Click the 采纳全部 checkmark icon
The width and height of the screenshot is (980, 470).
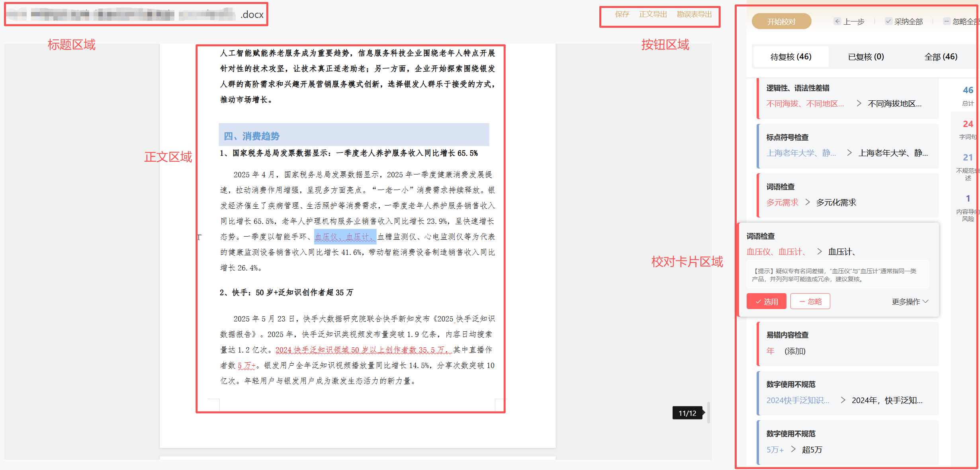point(888,22)
